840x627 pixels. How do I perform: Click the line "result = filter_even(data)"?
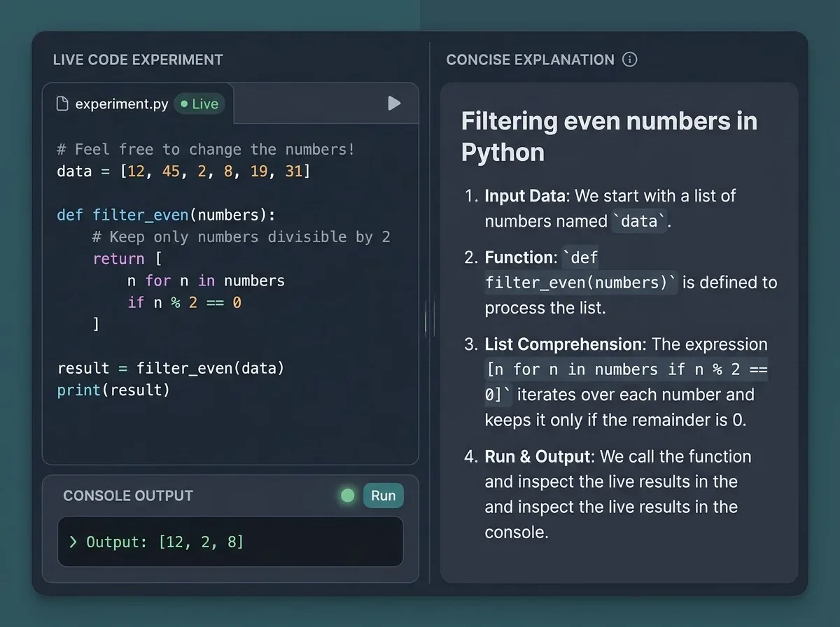(171, 368)
